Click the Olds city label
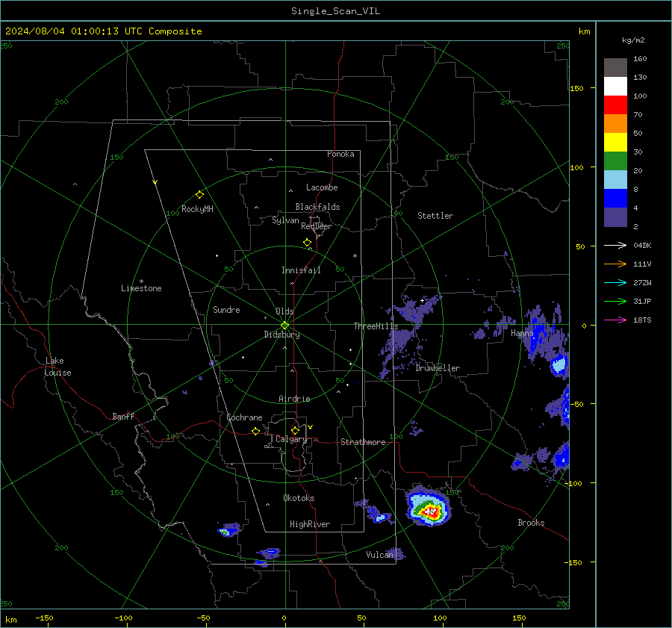672x628 pixels. pyautogui.click(x=284, y=311)
